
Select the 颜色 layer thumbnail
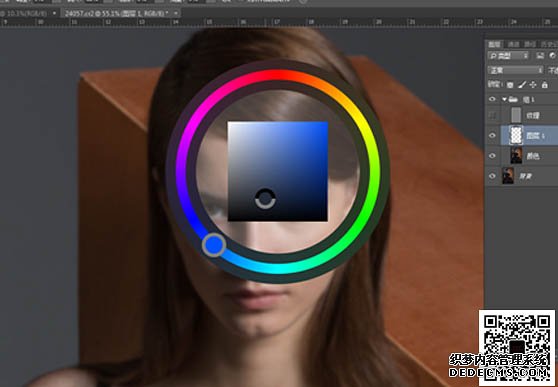(x=516, y=156)
